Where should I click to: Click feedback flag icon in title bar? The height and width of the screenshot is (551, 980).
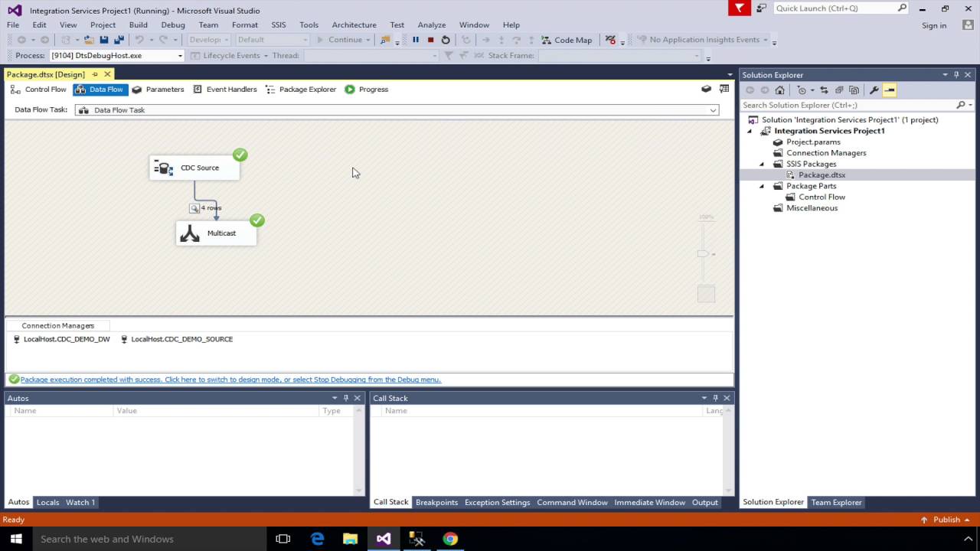[739, 8]
